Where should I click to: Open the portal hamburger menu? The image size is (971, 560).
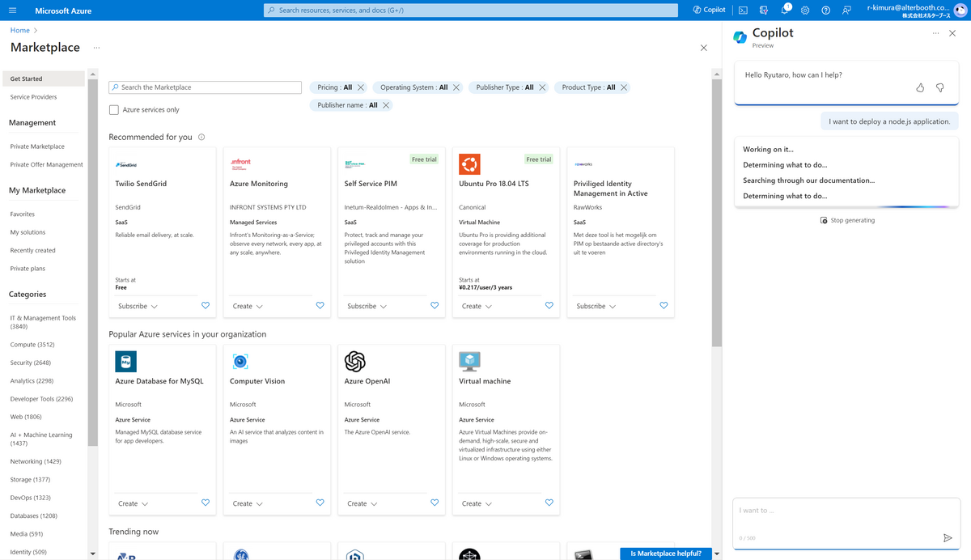point(14,11)
